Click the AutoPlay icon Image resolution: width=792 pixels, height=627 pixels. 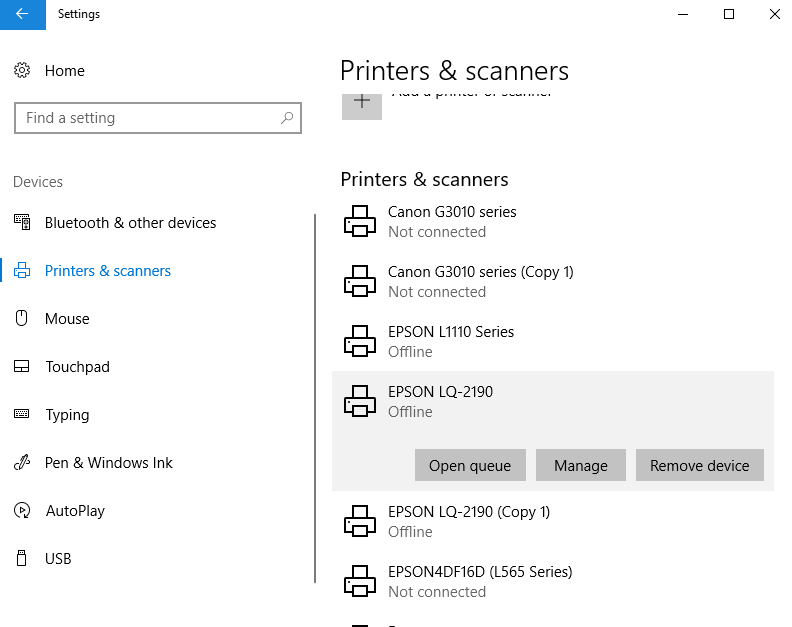(22, 510)
